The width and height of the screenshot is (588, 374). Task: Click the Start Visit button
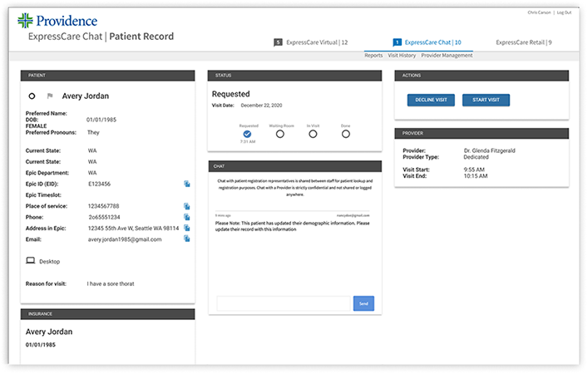pyautogui.click(x=486, y=100)
